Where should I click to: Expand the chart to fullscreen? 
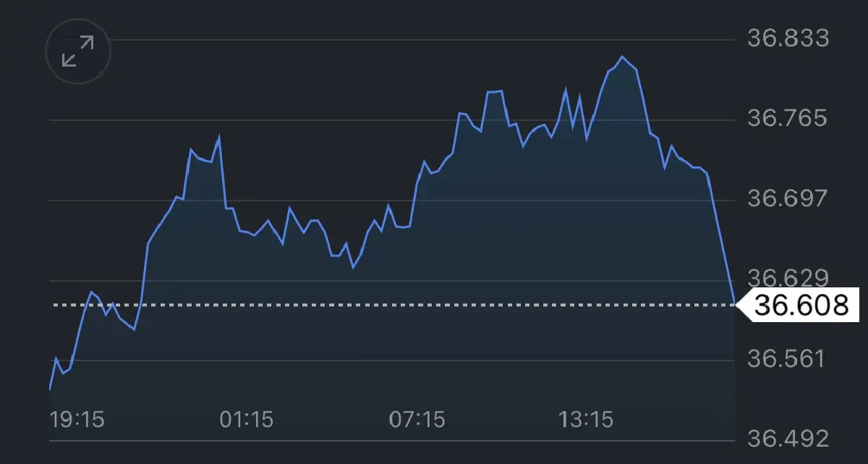(78, 52)
